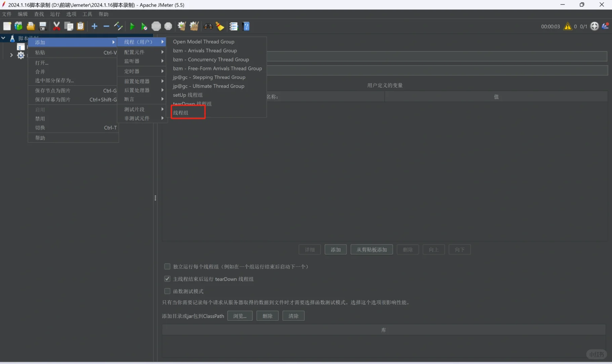Expand the gear node in the tree
612x364 pixels.
point(11,55)
